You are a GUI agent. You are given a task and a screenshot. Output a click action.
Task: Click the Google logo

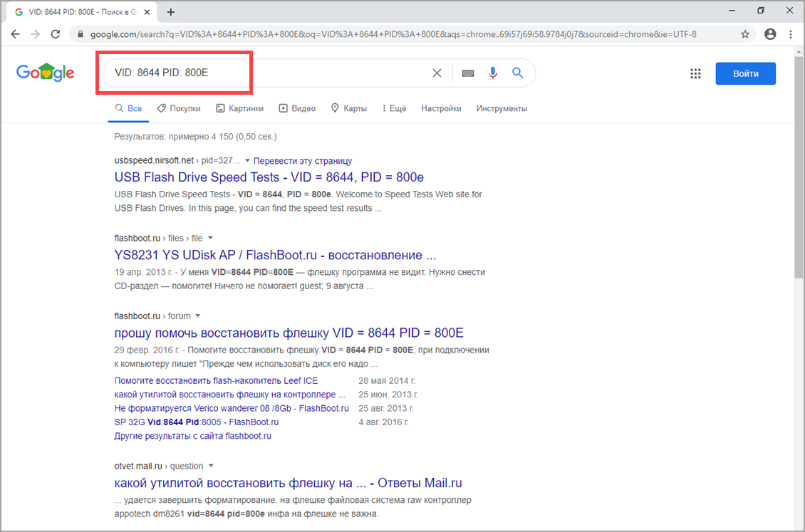pos(45,73)
